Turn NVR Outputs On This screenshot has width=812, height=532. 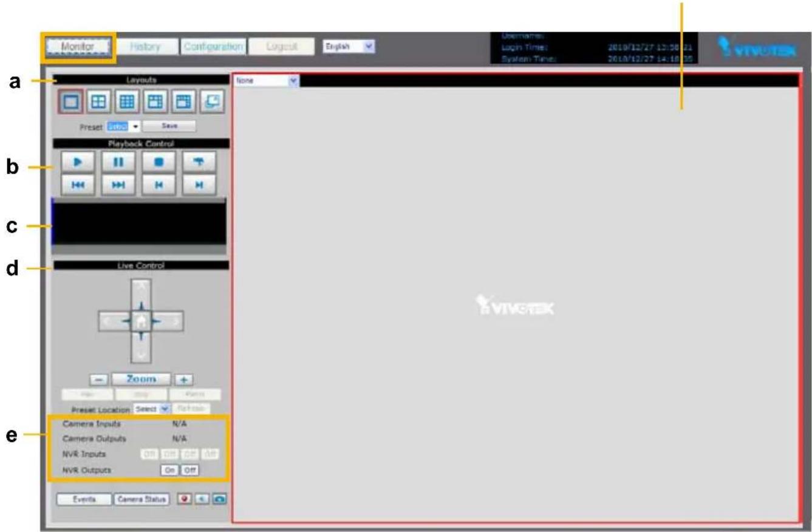point(169,469)
